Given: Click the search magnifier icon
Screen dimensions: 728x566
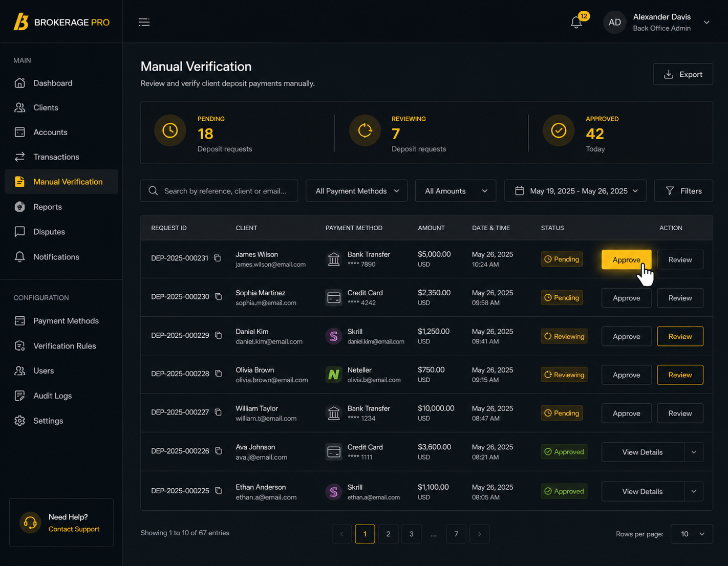Looking at the screenshot, I should (153, 190).
